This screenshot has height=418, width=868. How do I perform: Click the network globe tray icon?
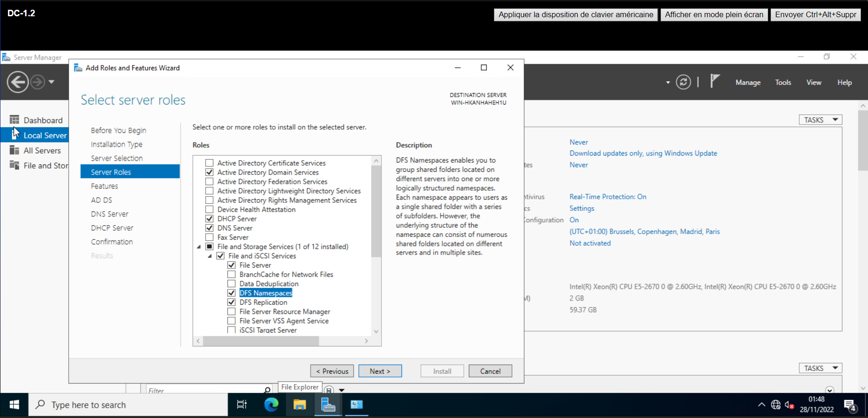[x=776, y=405]
